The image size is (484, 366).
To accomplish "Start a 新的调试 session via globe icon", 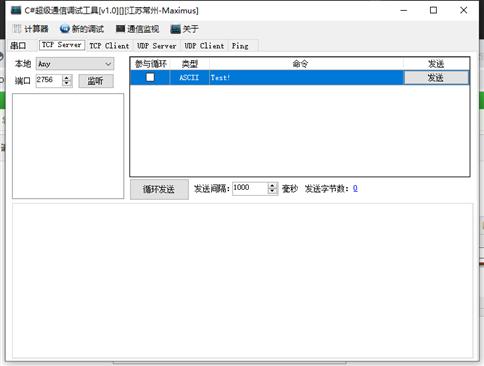I will (65, 29).
